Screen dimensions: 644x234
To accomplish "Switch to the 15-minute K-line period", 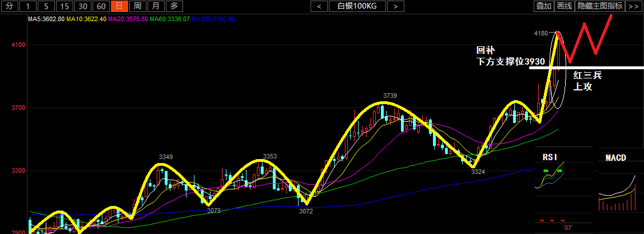I will 65,6.
